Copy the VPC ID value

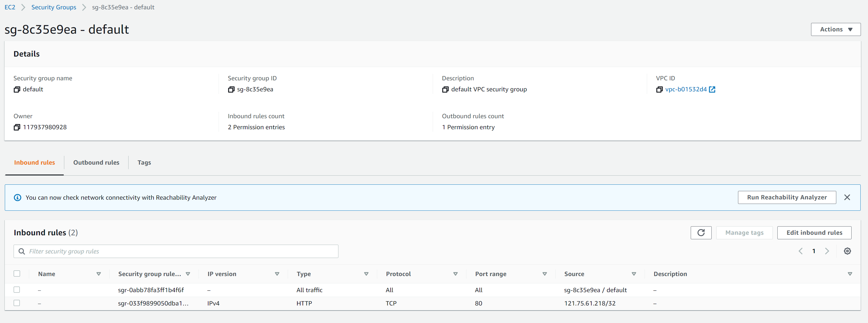(659, 89)
